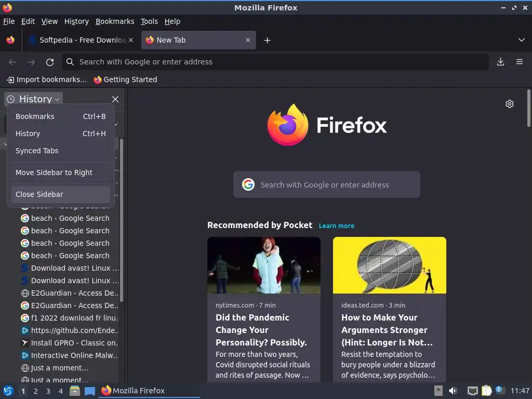This screenshot has width=532, height=399.
Task: Close the New Tab tab
Action: tap(248, 40)
